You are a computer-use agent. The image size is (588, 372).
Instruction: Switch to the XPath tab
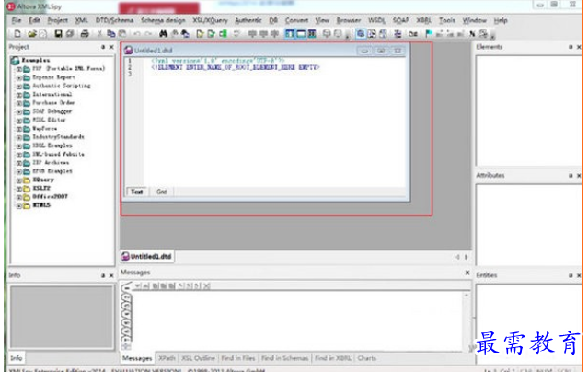167,358
